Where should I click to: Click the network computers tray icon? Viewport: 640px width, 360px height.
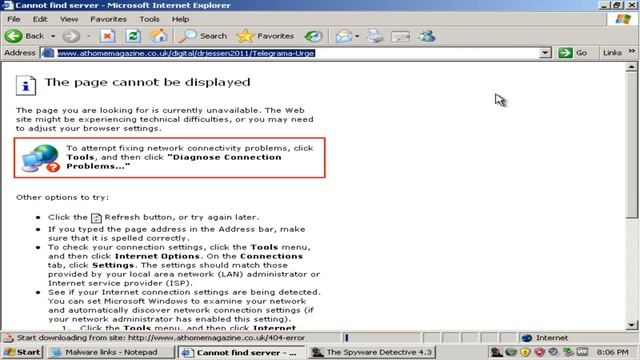(568, 352)
